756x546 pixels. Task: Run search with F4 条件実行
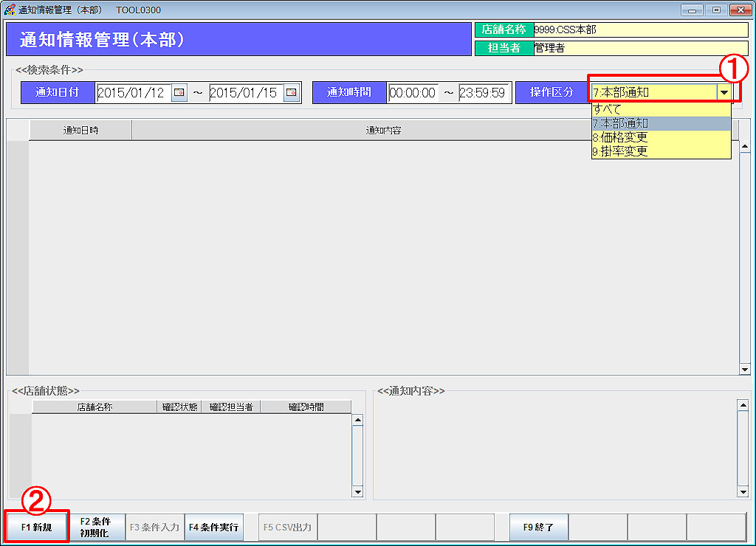click(213, 528)
